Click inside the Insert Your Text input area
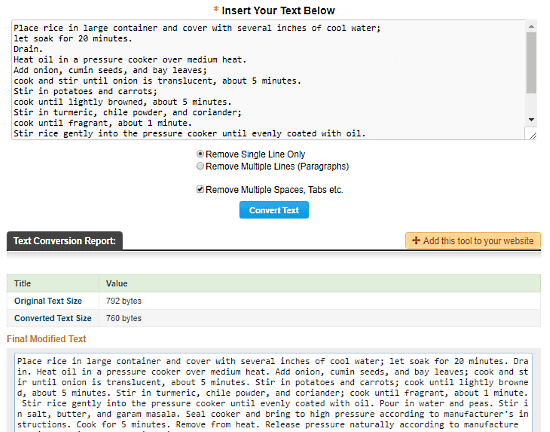 pos(268,80)
